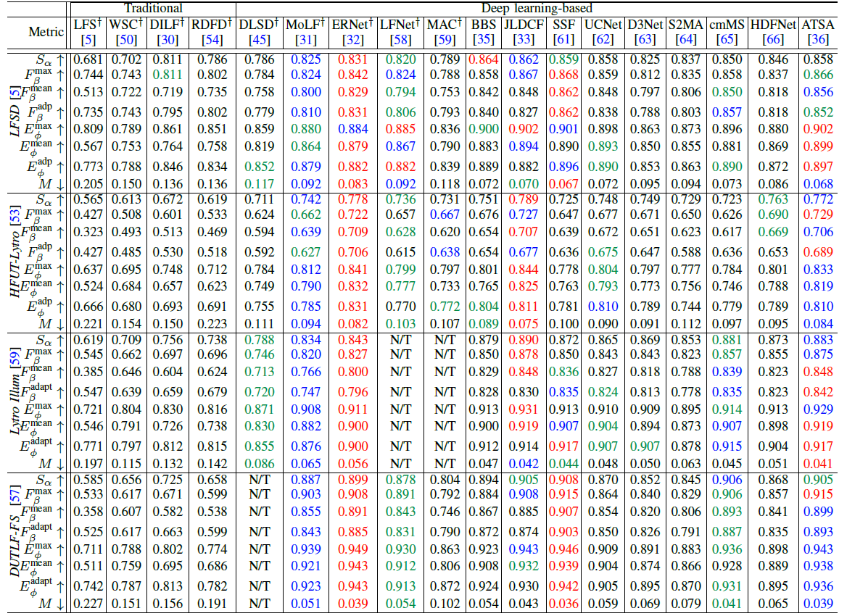Select the "Deep learning-based" group header
This screenshot has height=616, width=847.
[537, 8]
